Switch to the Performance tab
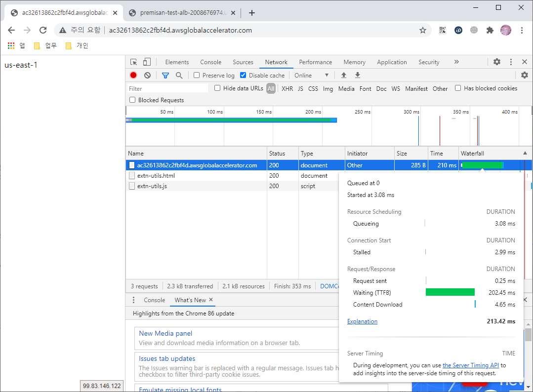533x392 pixels. click(x=315, y=62)
